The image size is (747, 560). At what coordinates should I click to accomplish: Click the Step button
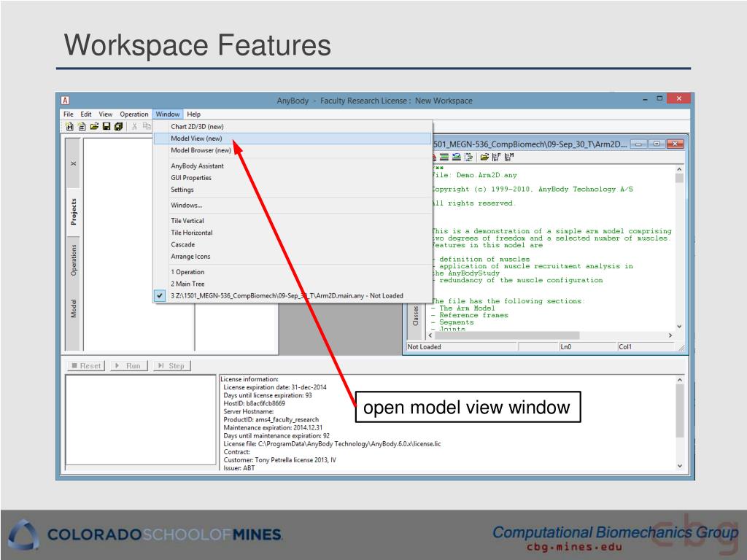[172, 366]
